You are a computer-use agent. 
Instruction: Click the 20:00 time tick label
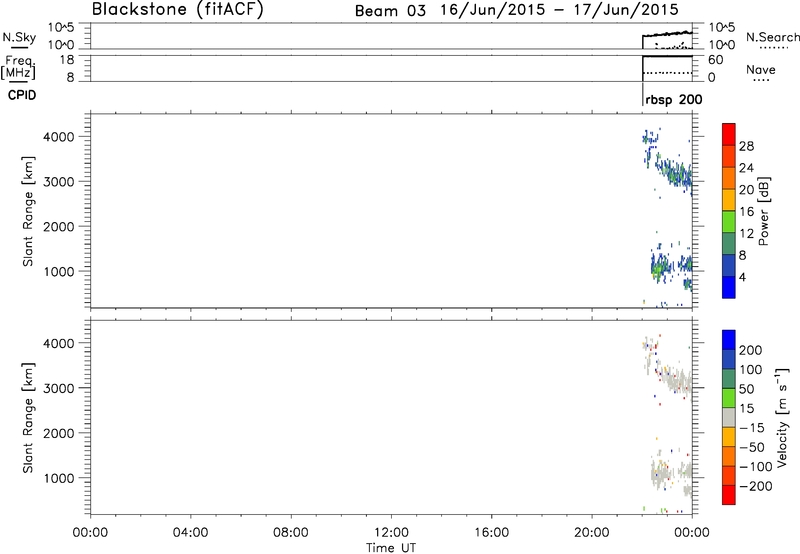[592, 533]
